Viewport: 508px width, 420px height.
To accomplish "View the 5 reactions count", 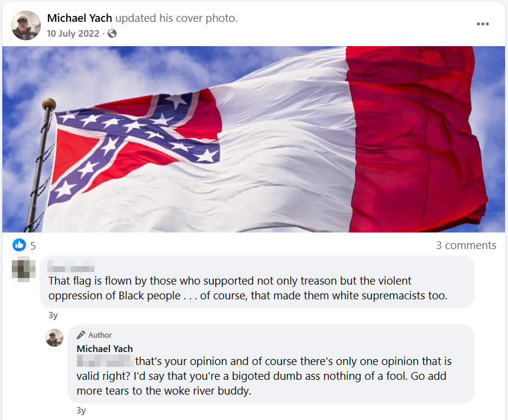I will point(33,246).
